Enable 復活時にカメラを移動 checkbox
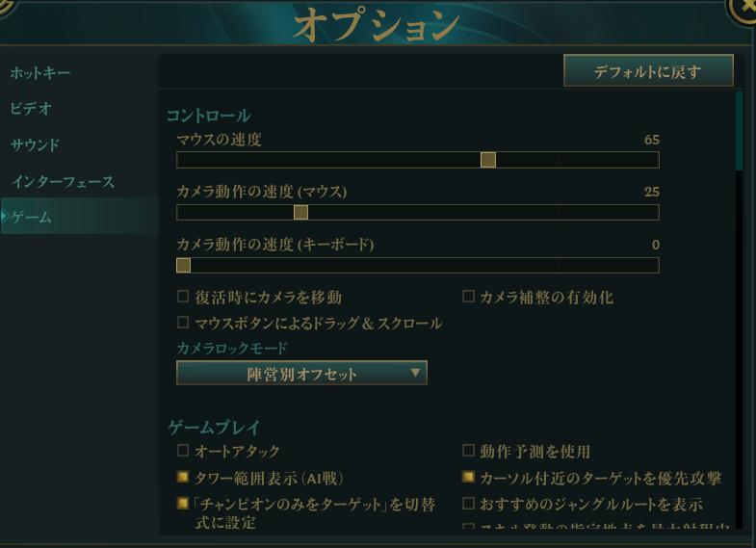The height and width of the screenshot is (548, 756). [183, 297]
